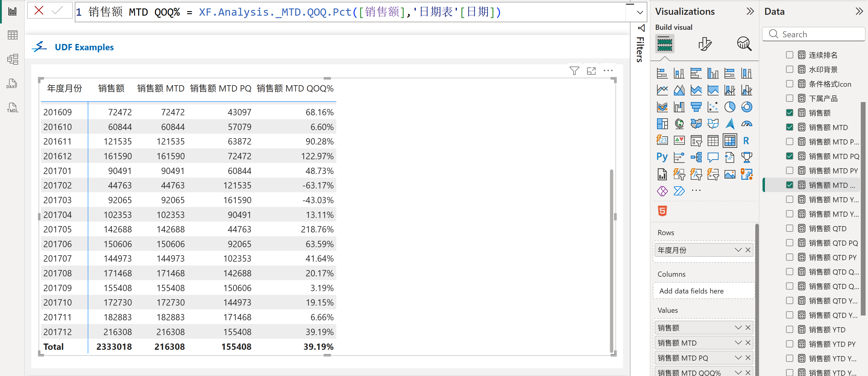This screenshot has height=376, width=868.
Task: Cancel formula edit with red X
Action: pyautogui.click(x=39, y=11)
